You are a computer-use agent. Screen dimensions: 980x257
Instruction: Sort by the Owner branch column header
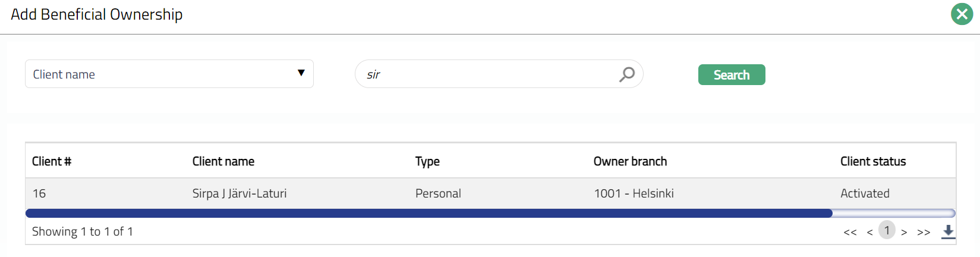coord(630,161)
